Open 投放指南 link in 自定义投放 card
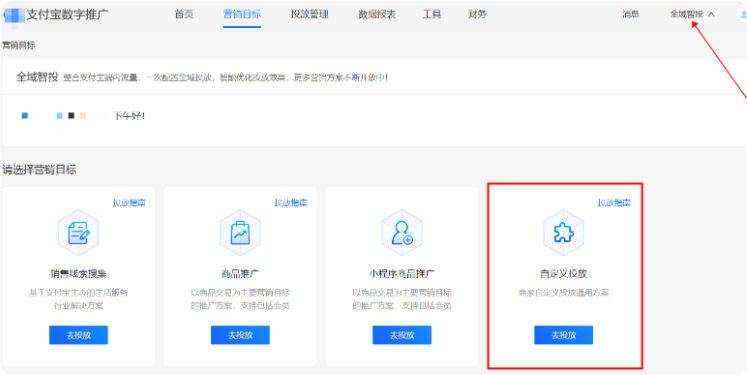 615,203
